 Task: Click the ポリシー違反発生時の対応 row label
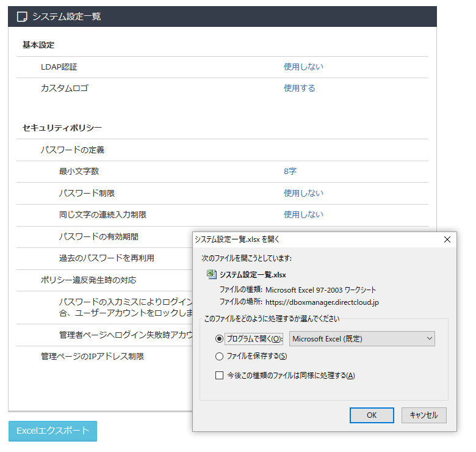pyautogui.click(x=88, y=280)
